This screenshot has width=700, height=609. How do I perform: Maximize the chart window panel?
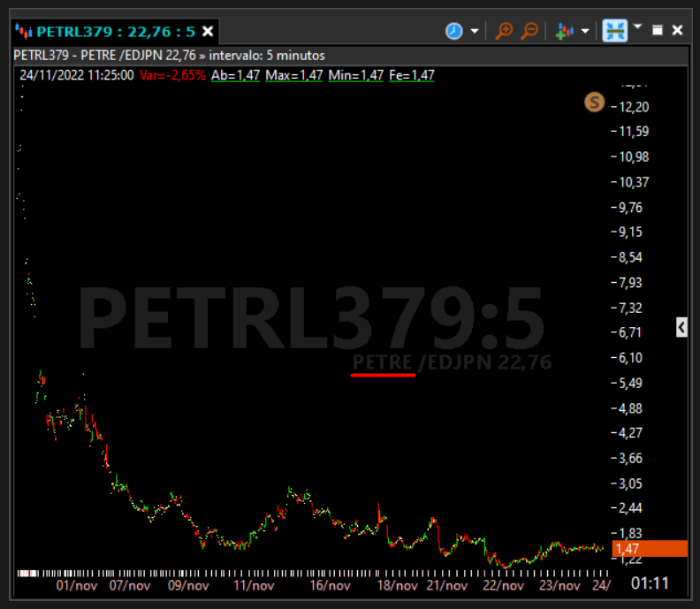pos(658,30)
